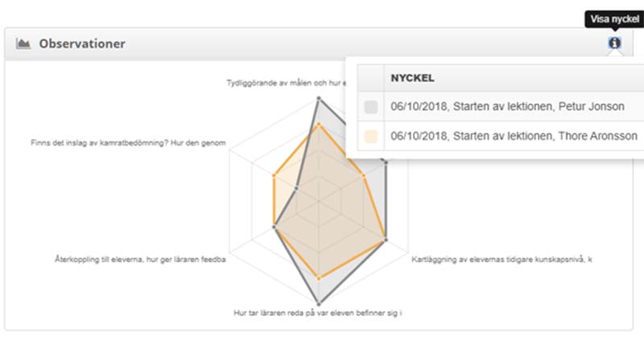The image size is (644, 362).
Task: Click the 'Kartläggning av elevernas' axis label
Action: (x=502, y=259)
